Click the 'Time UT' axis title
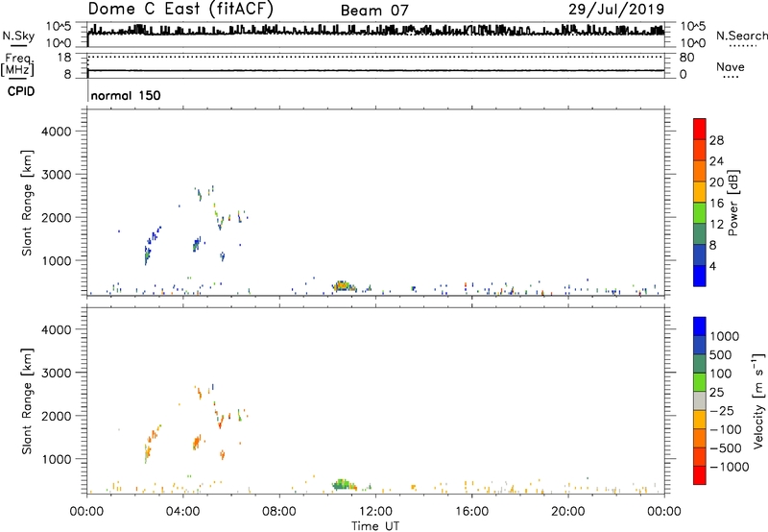Image resolution: width=768 pixels, height=532 pixels. (375, 526)
